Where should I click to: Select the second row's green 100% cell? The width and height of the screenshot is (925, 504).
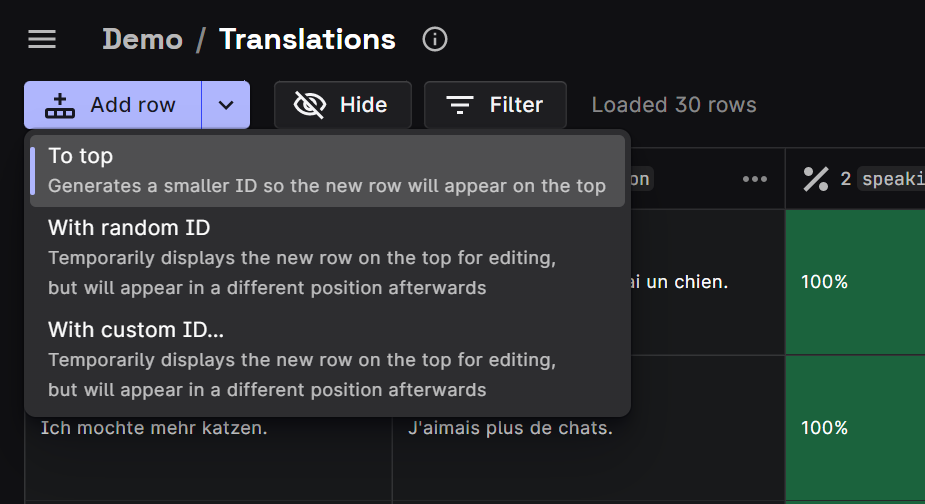point(855,428)
